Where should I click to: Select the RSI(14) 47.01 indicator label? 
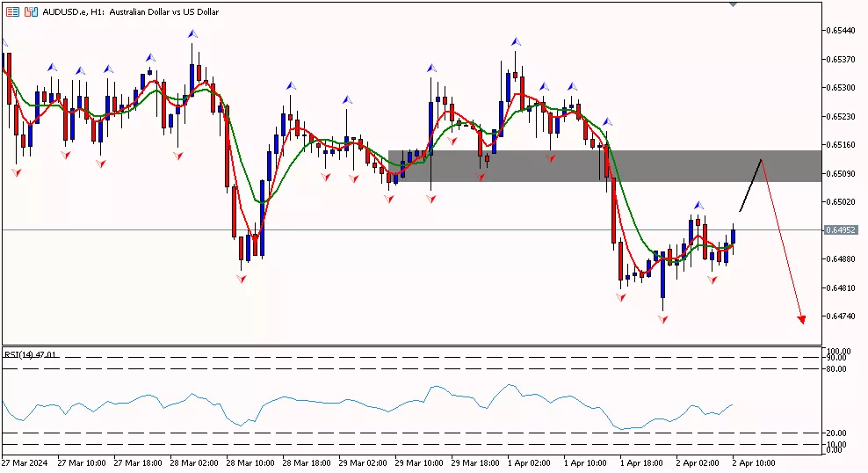[x=31, y=354]
